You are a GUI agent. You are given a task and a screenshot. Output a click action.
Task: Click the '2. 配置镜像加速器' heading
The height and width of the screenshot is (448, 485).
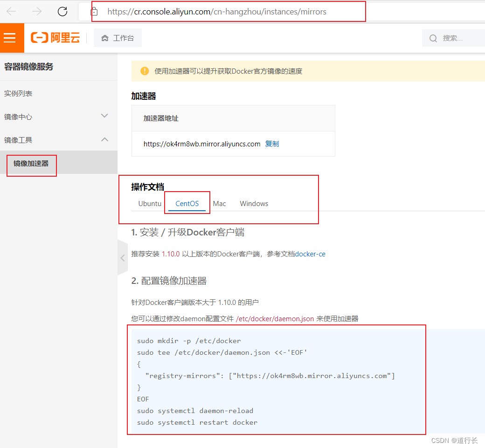[169, 281]
